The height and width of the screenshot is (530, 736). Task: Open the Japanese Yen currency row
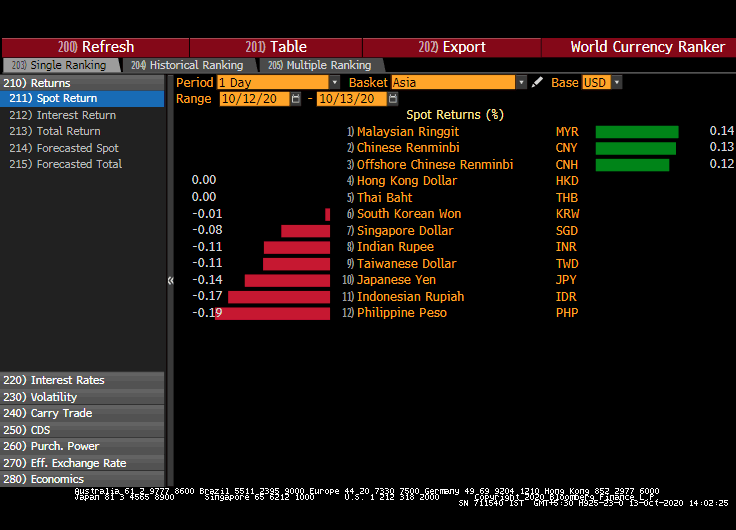(x=396, y=280)
